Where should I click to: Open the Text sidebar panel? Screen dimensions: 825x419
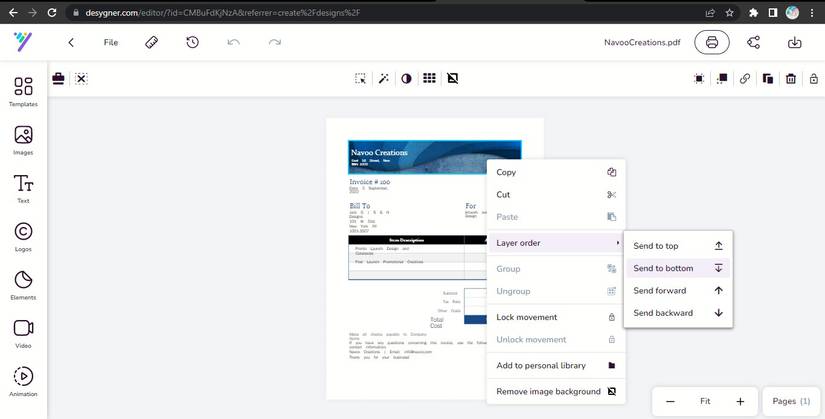pos(23,188)
